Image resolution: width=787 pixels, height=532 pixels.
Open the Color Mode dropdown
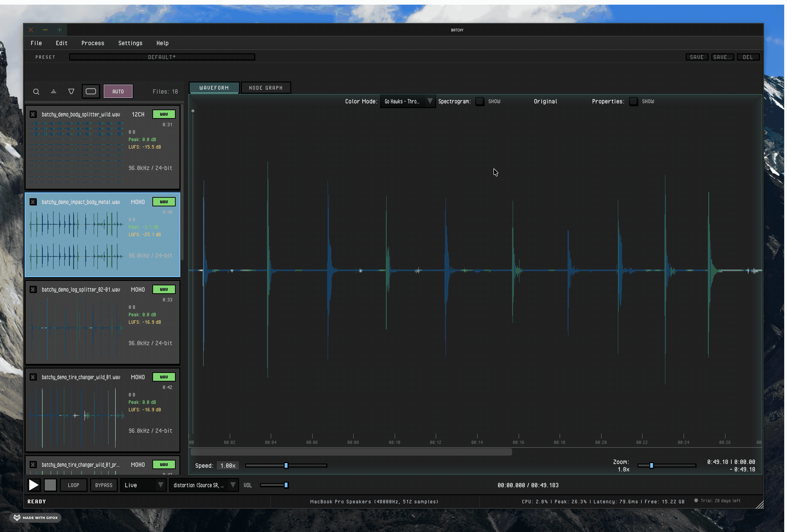pos(407,101)
